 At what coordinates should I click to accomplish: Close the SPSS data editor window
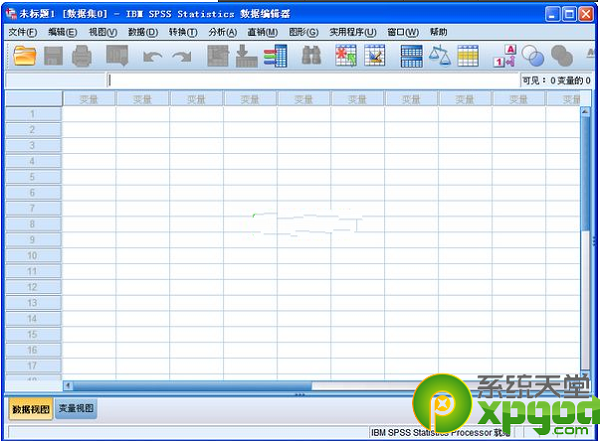point(586,15)
